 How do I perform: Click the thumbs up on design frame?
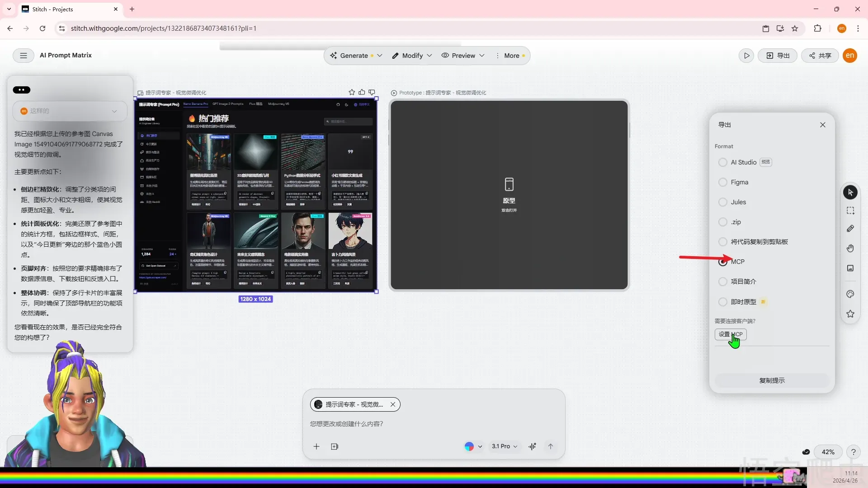click(362, 92)
